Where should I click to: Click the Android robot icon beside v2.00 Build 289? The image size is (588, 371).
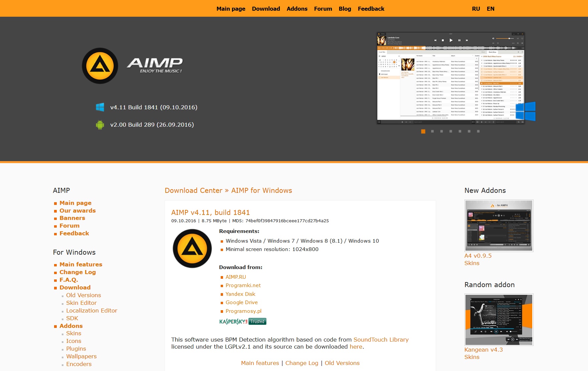[x=100, y=125]
